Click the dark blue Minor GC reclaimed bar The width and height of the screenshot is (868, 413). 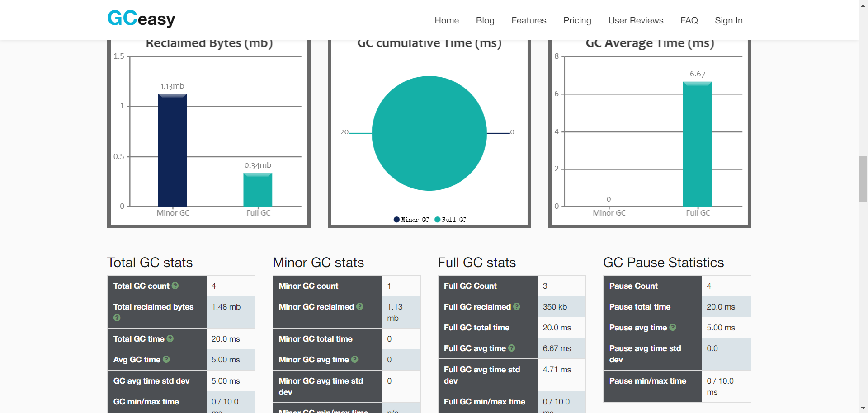(172, 150)
